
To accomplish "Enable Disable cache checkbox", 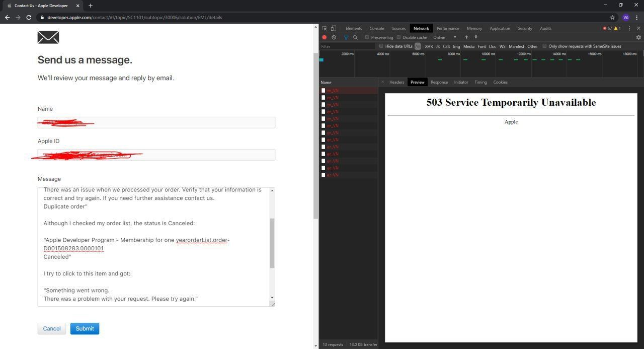I will pyautogui.click(x=398, y=37).
